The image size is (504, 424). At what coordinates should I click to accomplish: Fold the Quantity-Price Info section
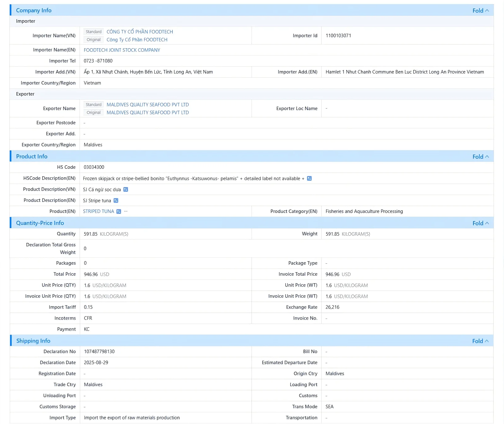(x=481, y=223)
